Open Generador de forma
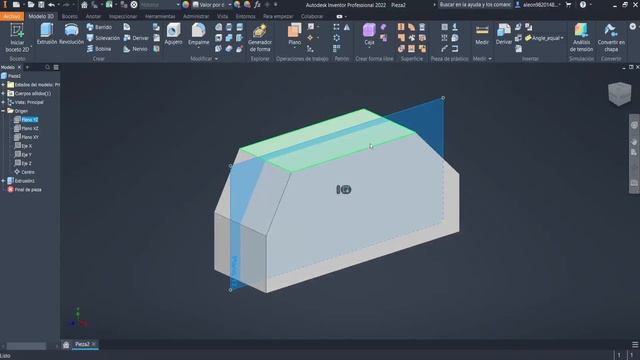This screenshot has width=640, height=360. (260, 38)
